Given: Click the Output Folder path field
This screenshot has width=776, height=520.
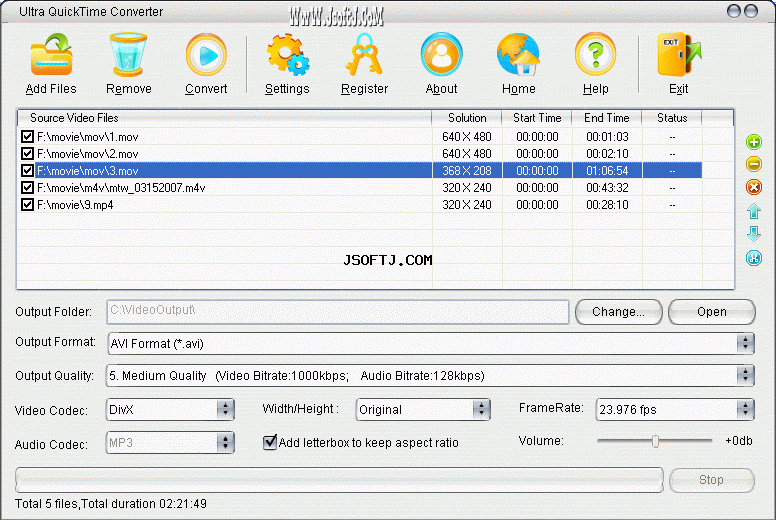Looking at the screenshot, I should pyautogui.click(x=338, y=312).
